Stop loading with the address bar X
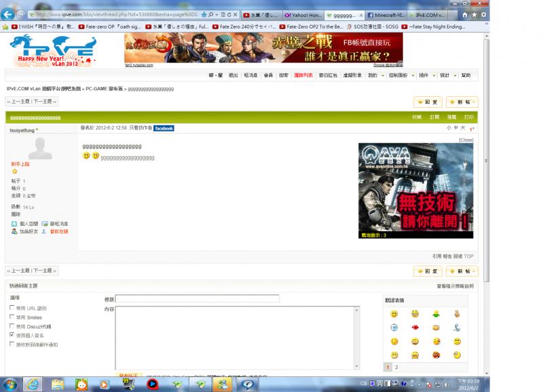 click(235, 15)
